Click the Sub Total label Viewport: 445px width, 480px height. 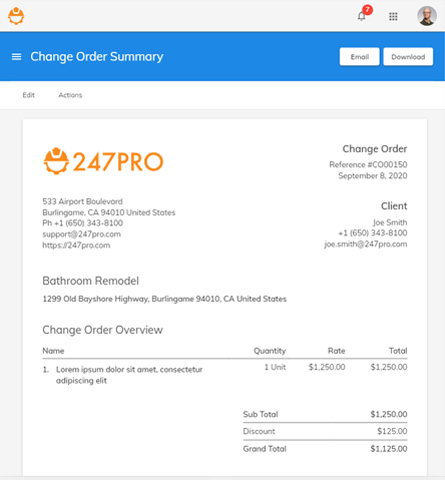[x=261, y=414]
